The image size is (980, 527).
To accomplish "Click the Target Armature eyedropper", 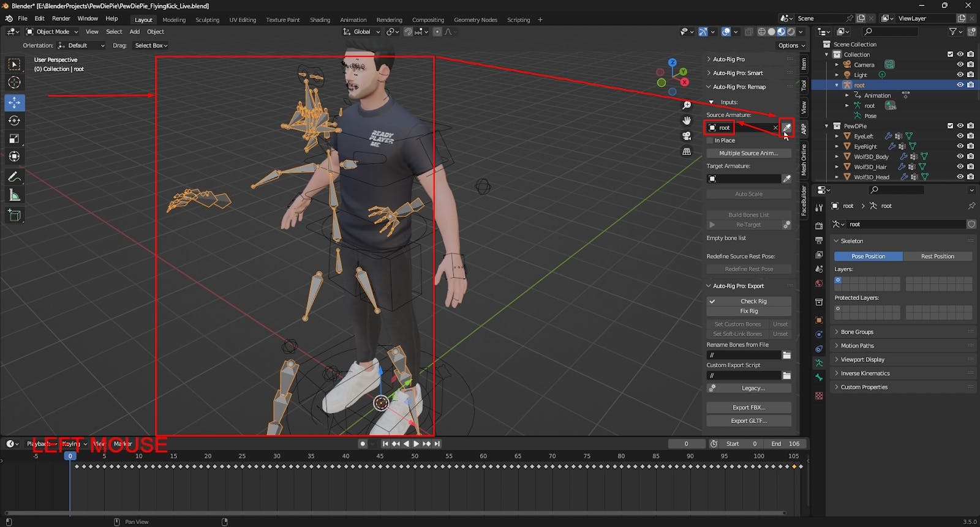I will [786, 179].
